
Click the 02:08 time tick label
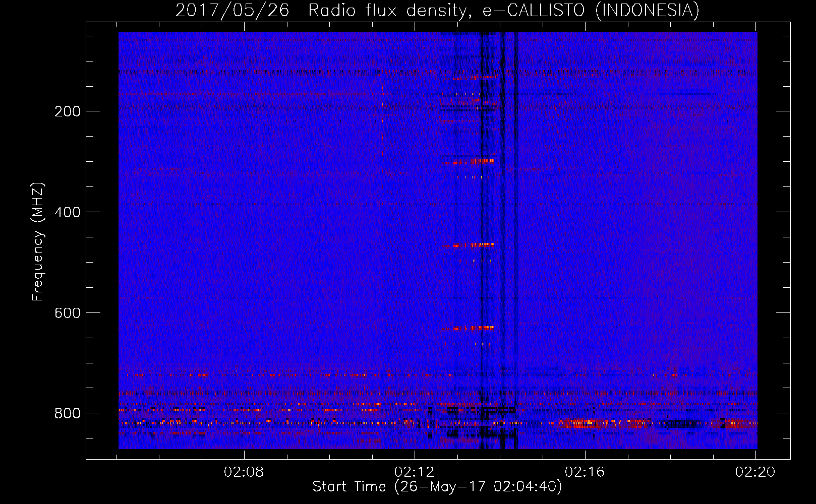(244, 472)
